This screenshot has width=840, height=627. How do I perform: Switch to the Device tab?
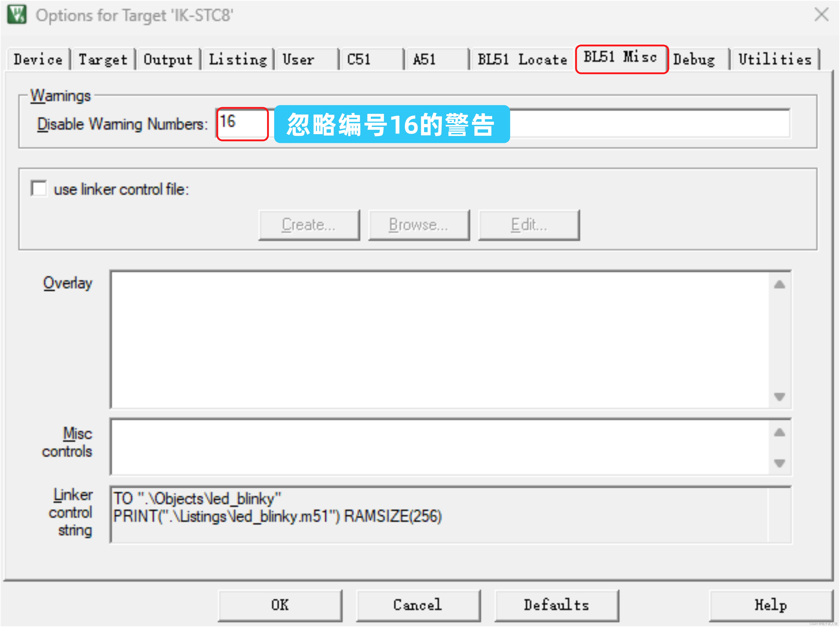38,59
